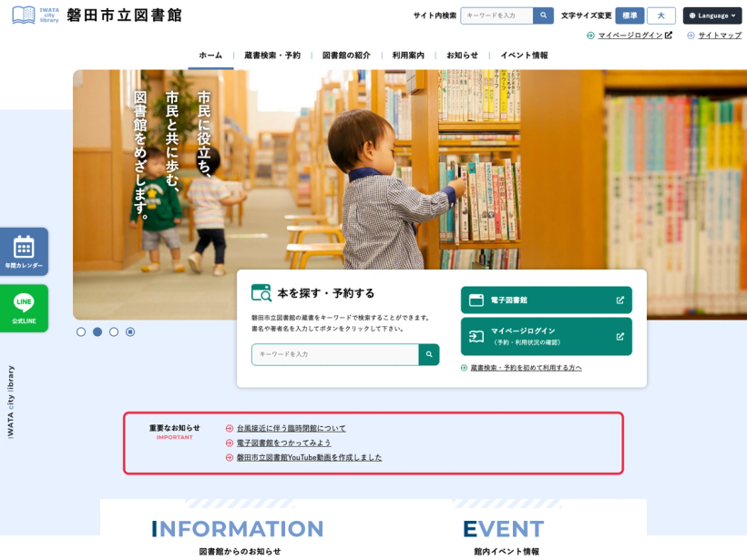
Task: Open 台風接近に伴う臨時閉館について notice
Action: [x=292, y=429]
